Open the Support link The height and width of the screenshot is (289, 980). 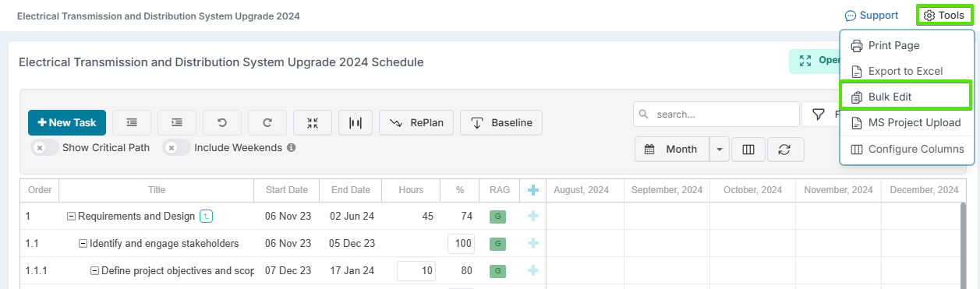click(872, 15)
